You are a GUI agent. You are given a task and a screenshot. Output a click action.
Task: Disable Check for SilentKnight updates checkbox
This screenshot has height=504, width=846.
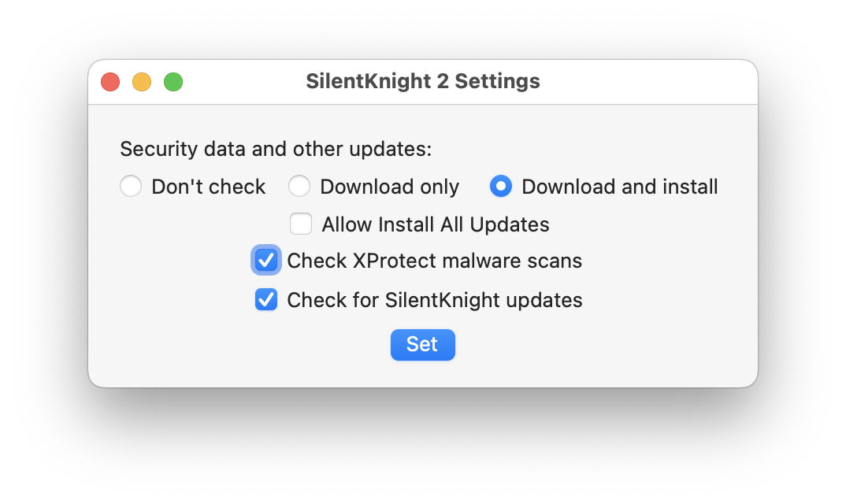[266, 300]
